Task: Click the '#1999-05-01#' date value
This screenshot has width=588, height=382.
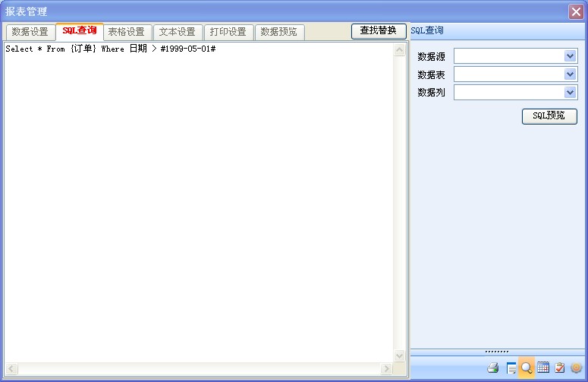Action: point(188,49)
